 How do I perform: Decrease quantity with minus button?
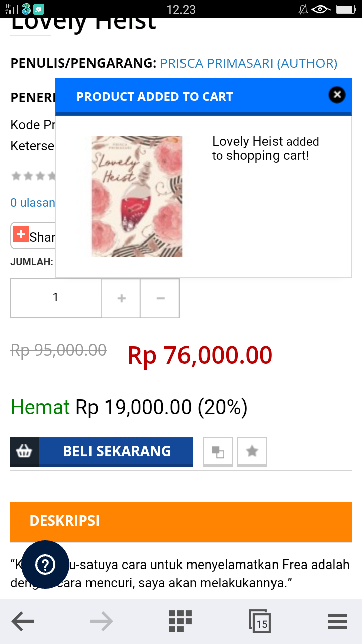(x=160, y=298)
